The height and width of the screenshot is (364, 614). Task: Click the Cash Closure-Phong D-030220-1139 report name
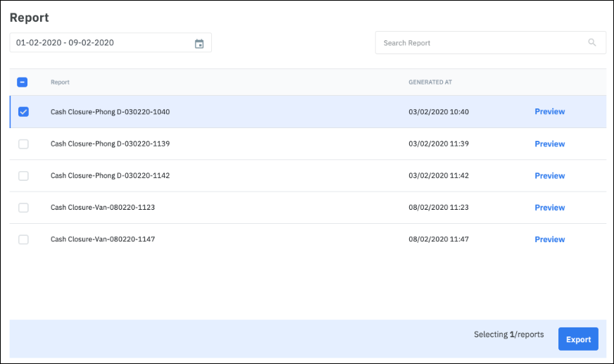110,144
